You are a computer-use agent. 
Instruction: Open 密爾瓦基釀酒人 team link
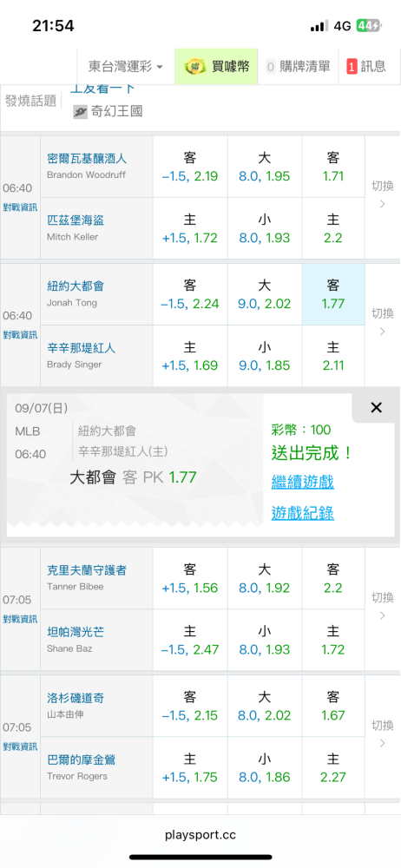(x=87, y=158)
